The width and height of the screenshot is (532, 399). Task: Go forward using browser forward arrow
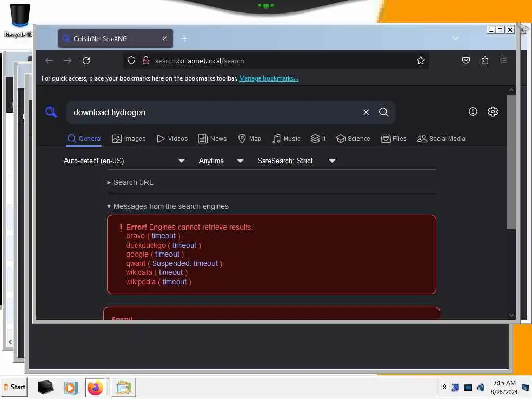tap(68, 61)
